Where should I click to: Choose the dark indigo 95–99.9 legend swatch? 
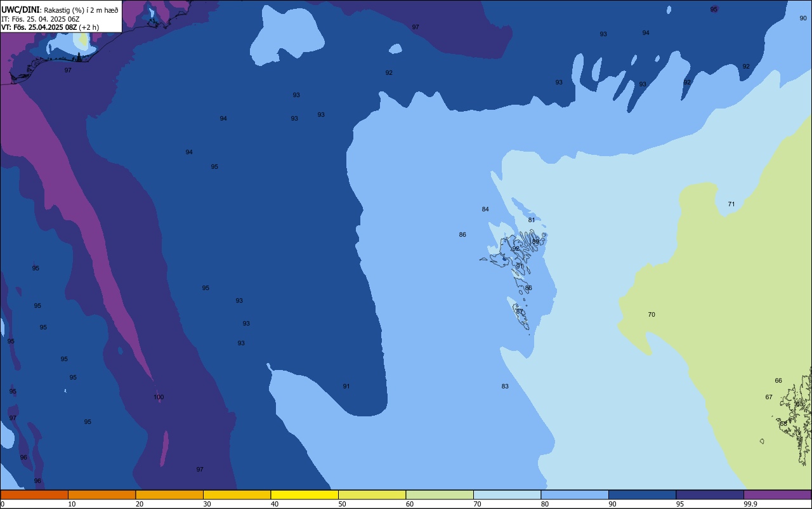[x=710, y=494]
